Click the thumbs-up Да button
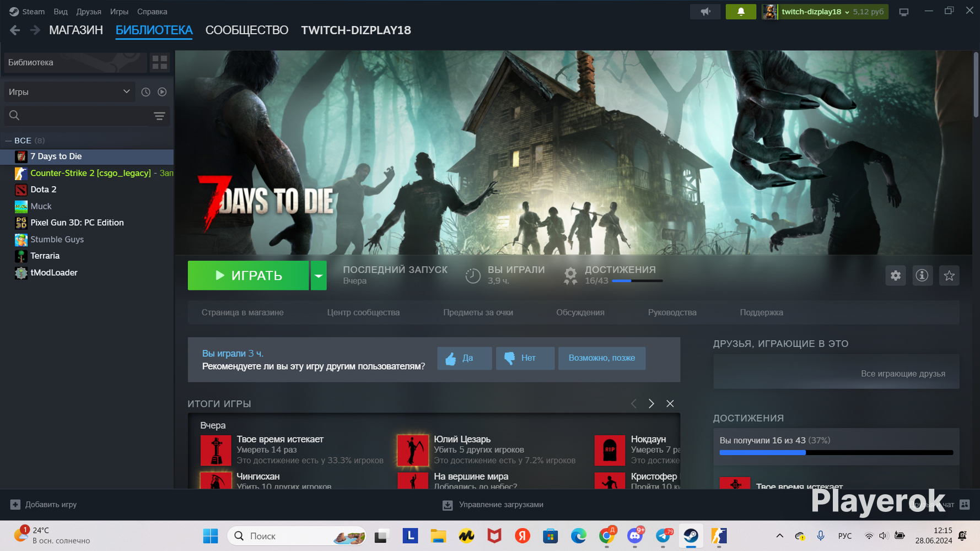980x551 pixels. 465,358
